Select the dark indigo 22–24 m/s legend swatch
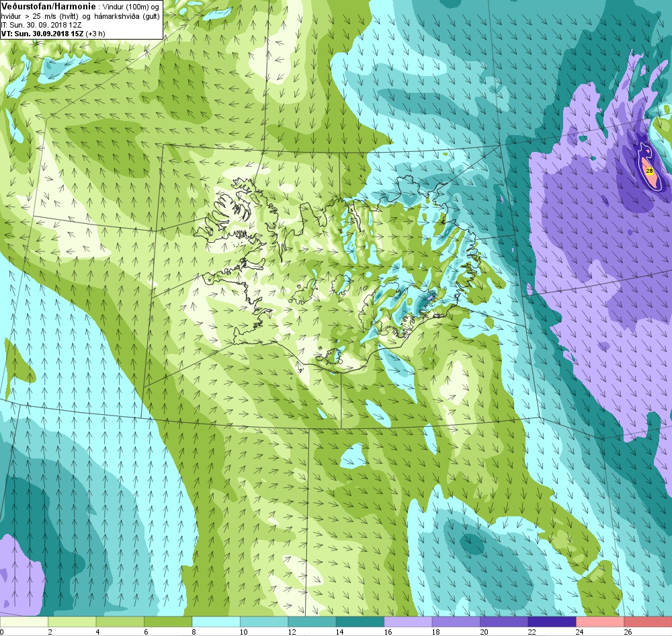This screenshot has height=636, width=672. click(x=552, y=622)
